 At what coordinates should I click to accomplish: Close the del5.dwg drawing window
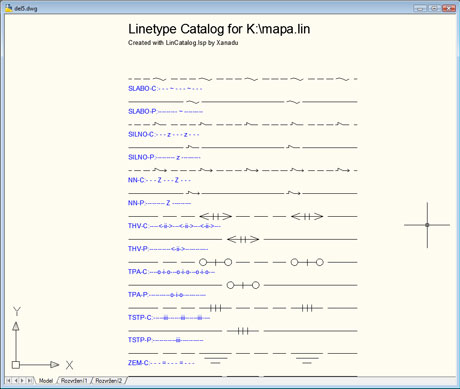click(x=449, y=8)
